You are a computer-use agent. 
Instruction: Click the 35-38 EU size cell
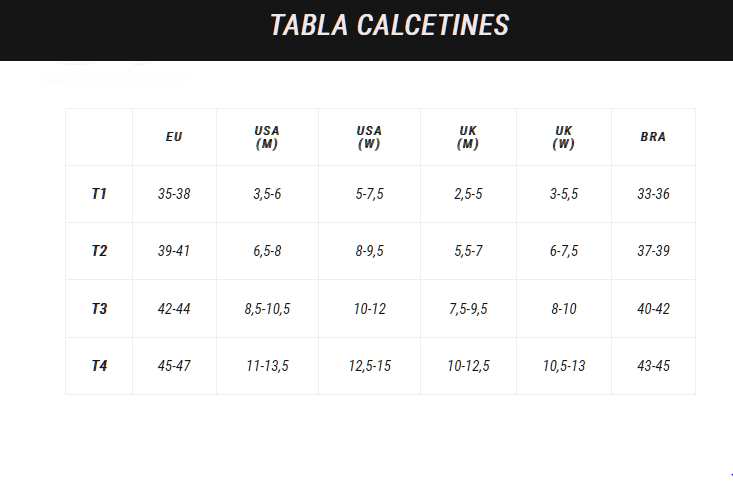[174, 194]
